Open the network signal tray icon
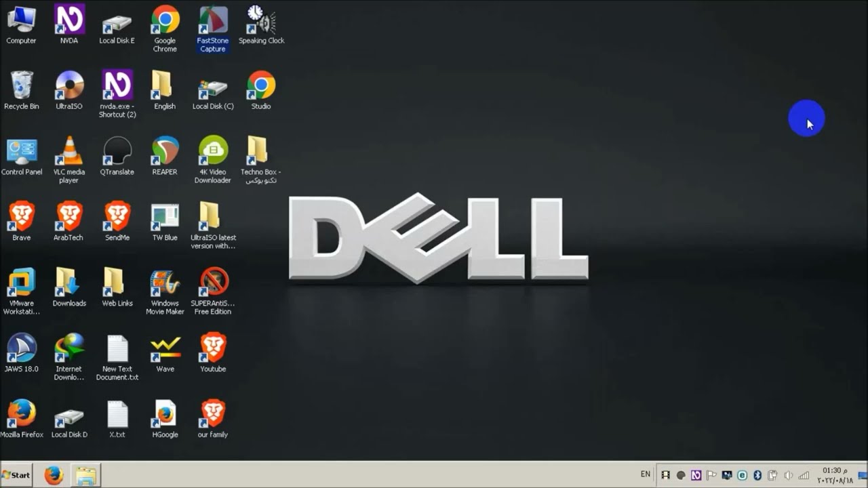This screenshot has width=868, height=488. tap(804, 475)
